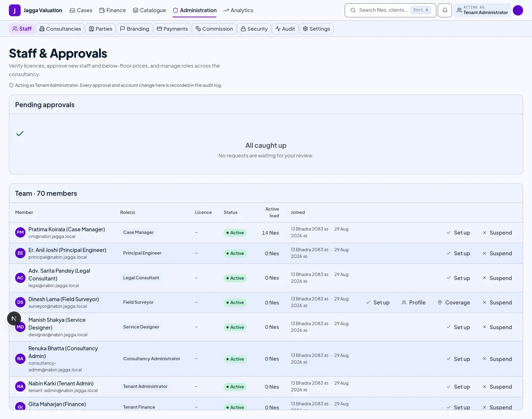Click the dark N floating badge
532x419 pixels.
[14, 318]
